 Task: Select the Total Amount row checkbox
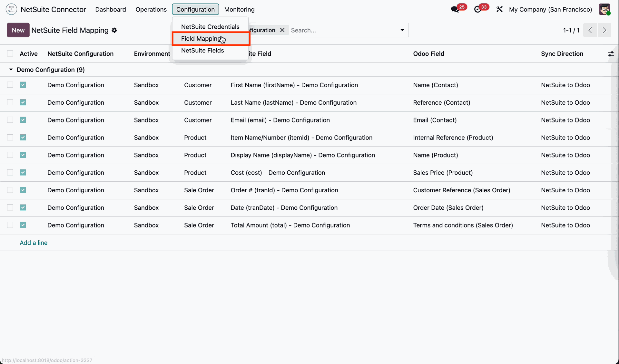[10, 225]
